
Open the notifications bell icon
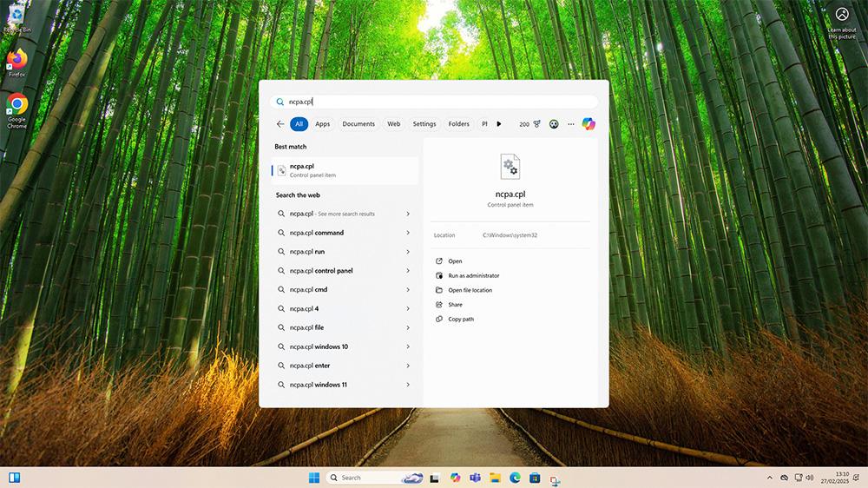click(857, 478)
